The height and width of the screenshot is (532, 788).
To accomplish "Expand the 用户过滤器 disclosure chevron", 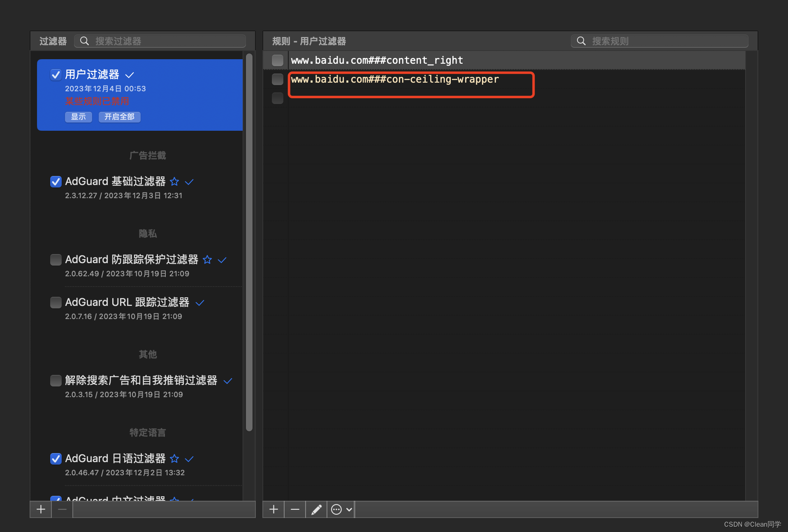I will click(x=129, y=75).
